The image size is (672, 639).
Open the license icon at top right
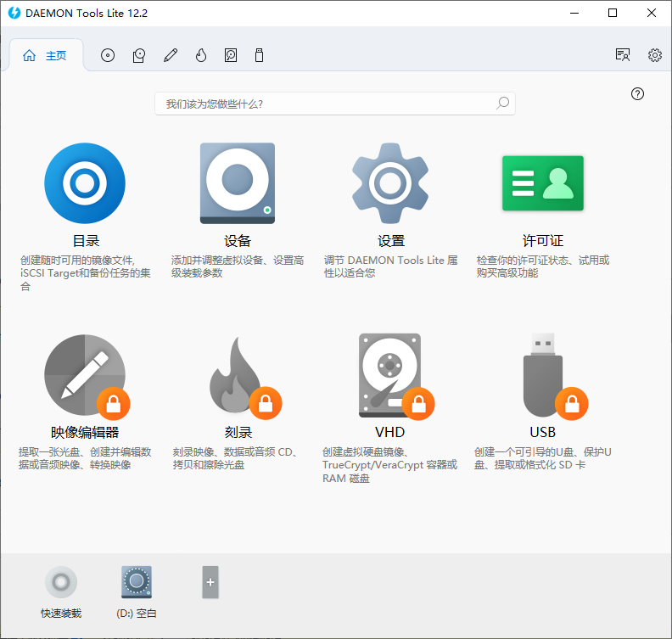[622, 55]
